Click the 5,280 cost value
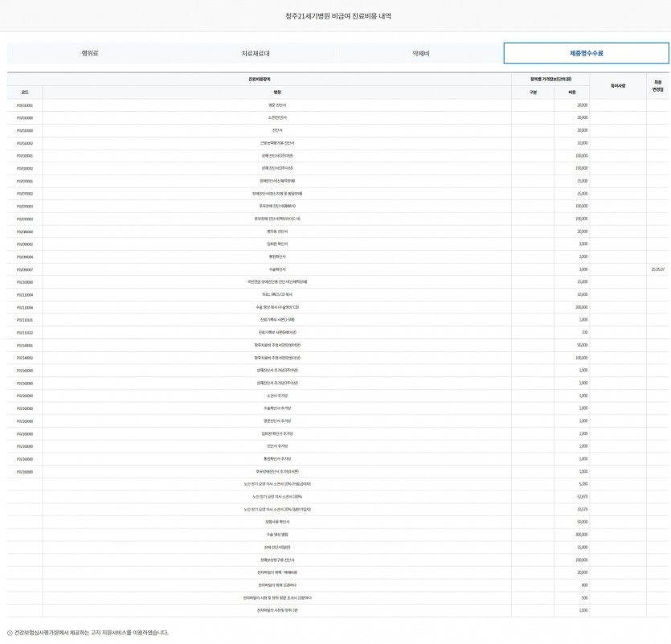 coord(583,484)
